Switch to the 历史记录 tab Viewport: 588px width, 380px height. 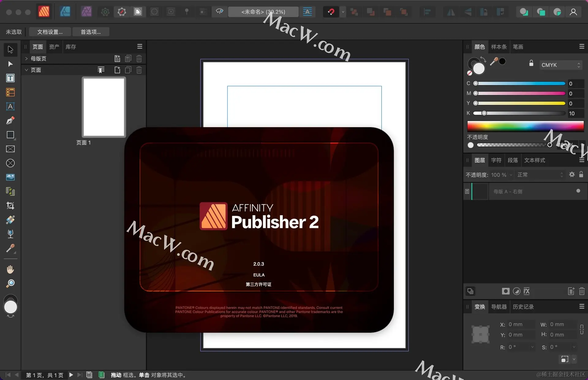(523, 307)
